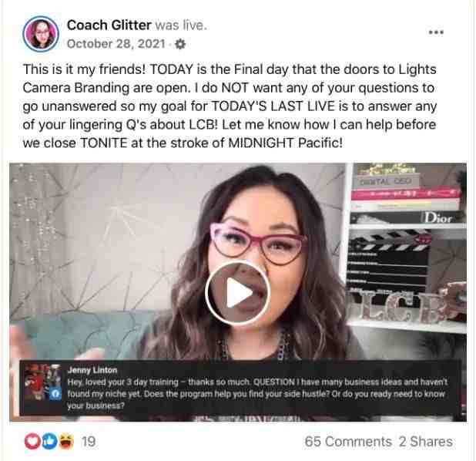Viewport: 476px width, 461px height.
Task: Click the post text mentioning Lights Camera Branding
Action: [x=230, y=106]
